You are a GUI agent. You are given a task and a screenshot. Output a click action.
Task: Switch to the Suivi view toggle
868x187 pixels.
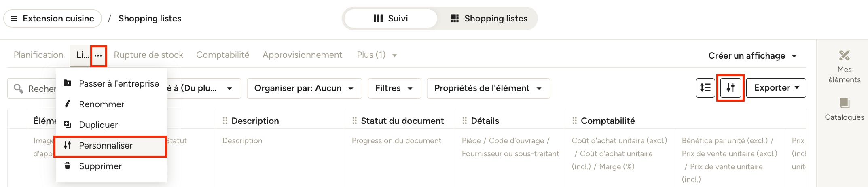coord(391,19)
